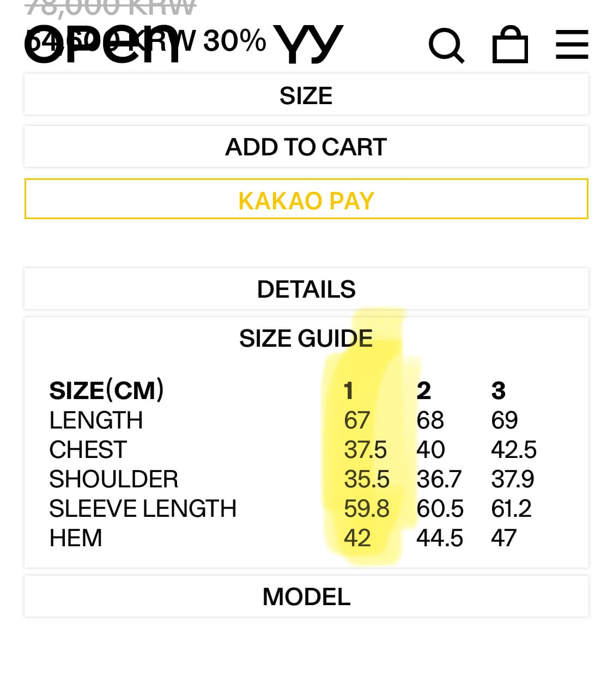
Task: Open the search magnifier icon
Action: click(x=446, y=45)
